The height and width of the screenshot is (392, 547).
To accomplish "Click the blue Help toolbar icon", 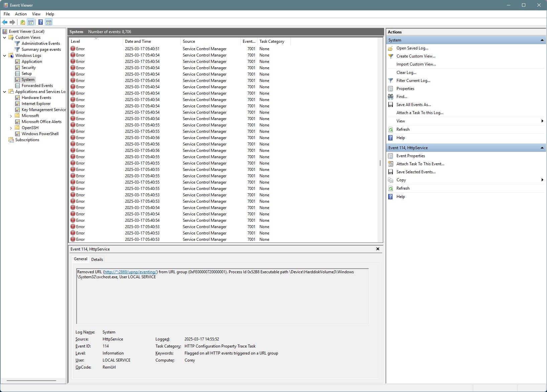I will (40, 22).
